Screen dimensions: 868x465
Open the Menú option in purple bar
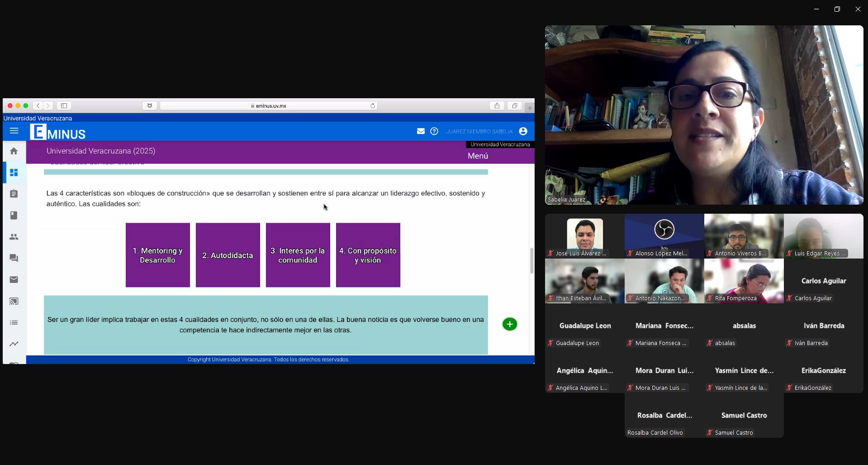click(x=478, y=156)
